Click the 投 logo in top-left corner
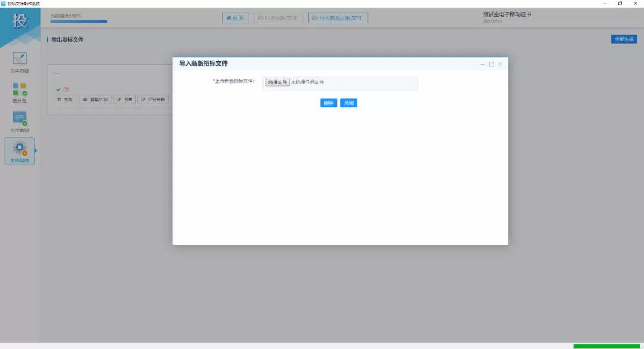The image size is (644, 349). point(20,23)
